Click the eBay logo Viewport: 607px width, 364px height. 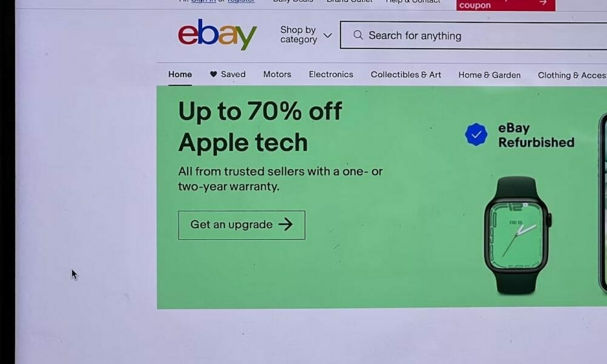(x=217, y=35)
